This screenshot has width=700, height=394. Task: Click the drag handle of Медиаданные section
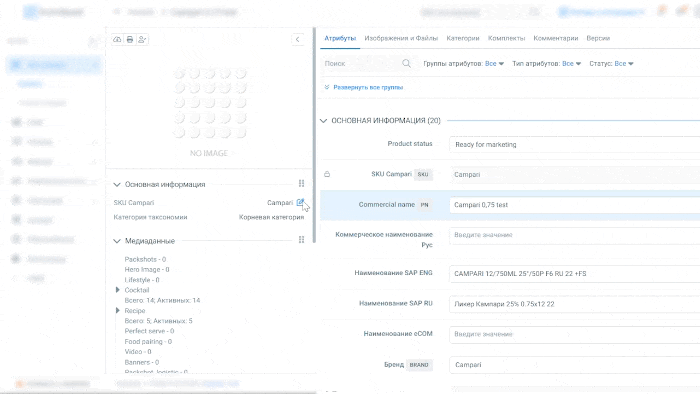point(301,240)
